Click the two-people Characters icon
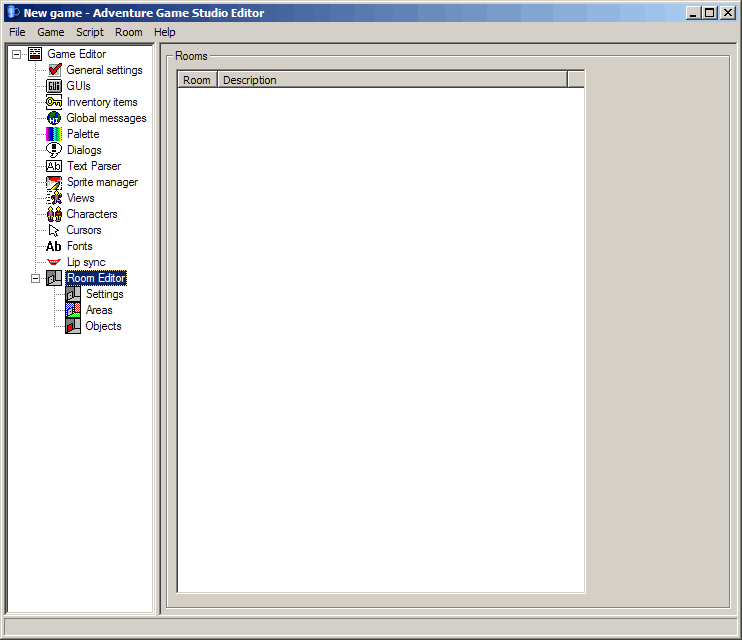 tap(54, 214)
